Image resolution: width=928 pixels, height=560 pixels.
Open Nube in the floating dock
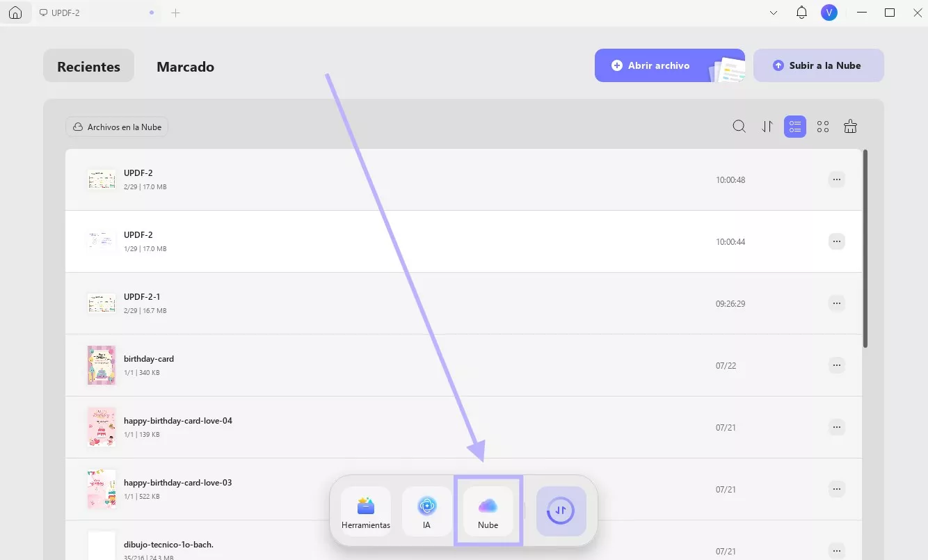pos(488,511)
